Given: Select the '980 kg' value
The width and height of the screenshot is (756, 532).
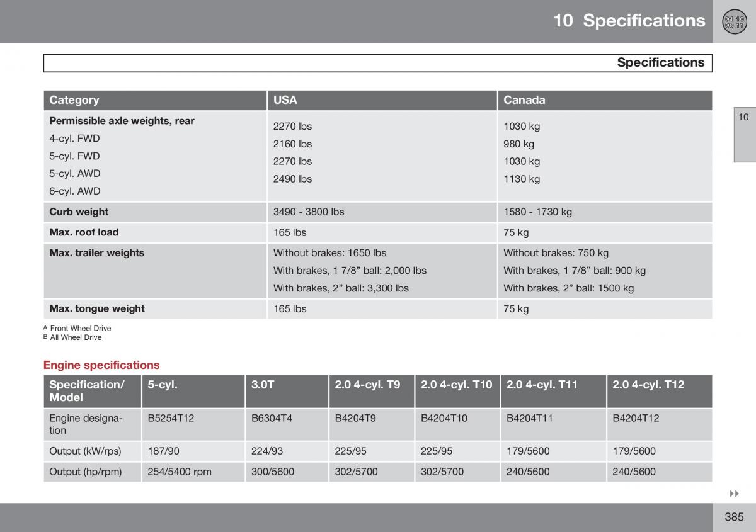Looking at the screenshot, I should [518, 144].
